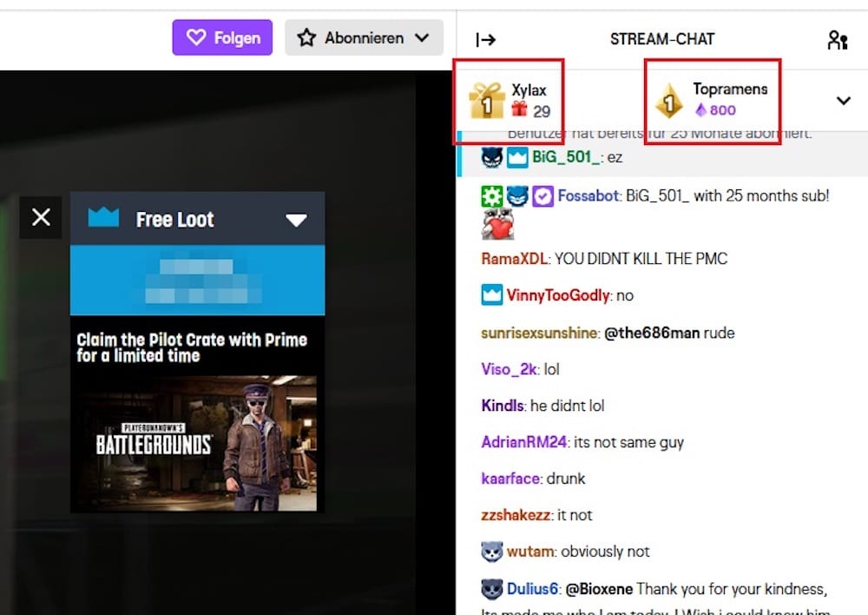Open the viewer list with the people icon

(838, 39)
